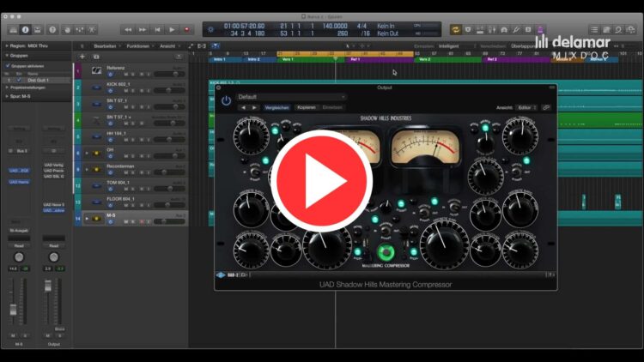Click the catch playhead icon in tracks menu bar
Image resolution: width=644 pixels, height=362 pixels.
pos(215,46)
